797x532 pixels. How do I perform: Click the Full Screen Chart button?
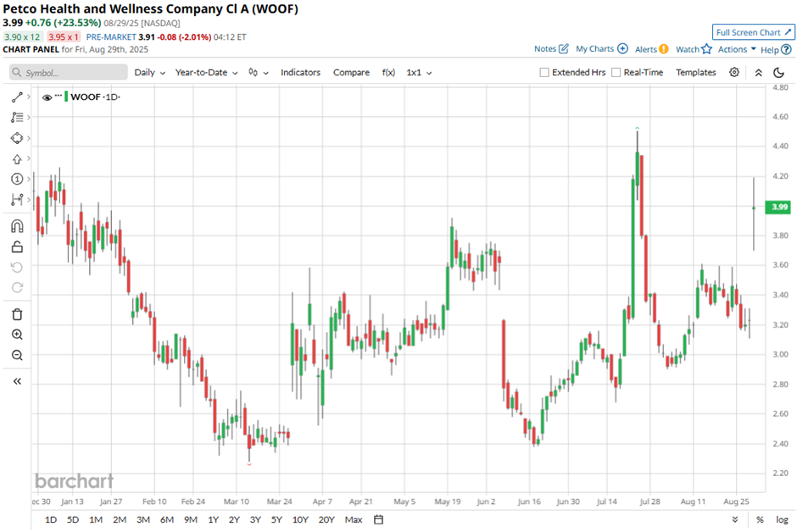click(x=753, y=32)
